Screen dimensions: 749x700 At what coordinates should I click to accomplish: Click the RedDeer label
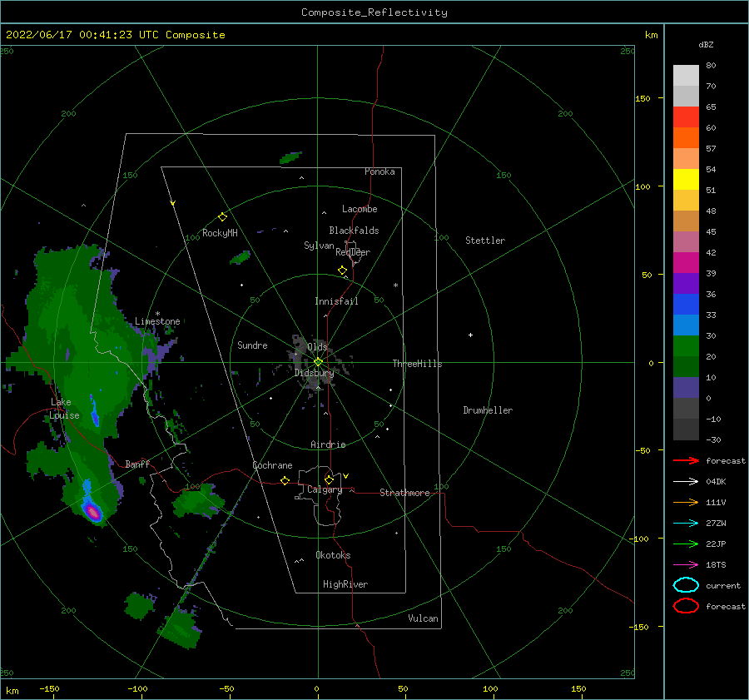coord(353,252)
